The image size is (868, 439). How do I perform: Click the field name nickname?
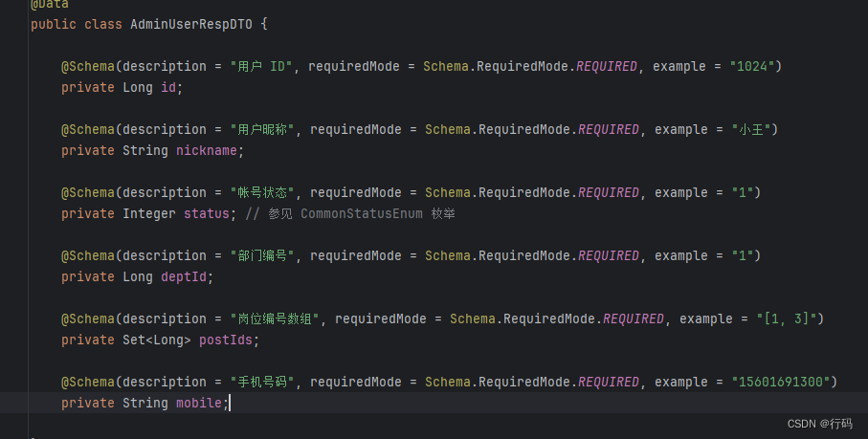[207, 150]
